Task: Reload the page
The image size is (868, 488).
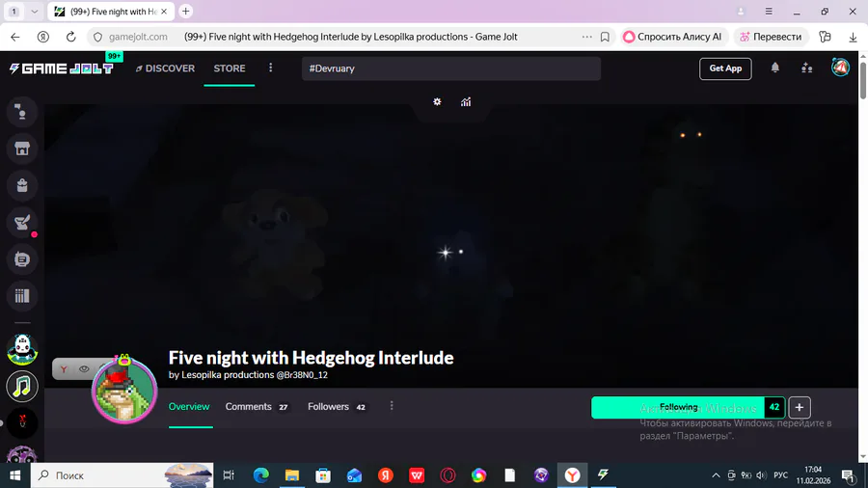Action: coord(70,37)
